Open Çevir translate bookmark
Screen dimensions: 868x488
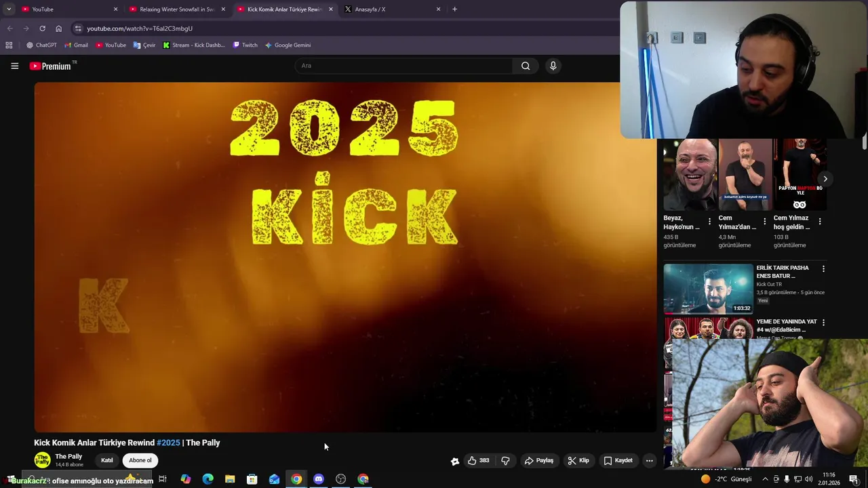(144, 45)
